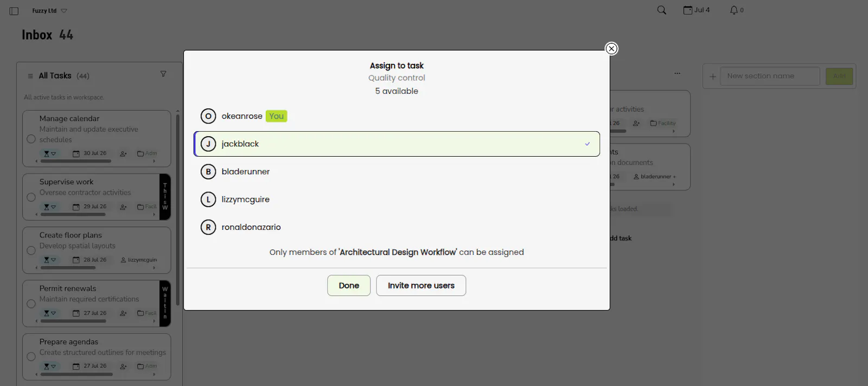Open the notifications bell icon
Screen dimensions: 868x386
733,10
